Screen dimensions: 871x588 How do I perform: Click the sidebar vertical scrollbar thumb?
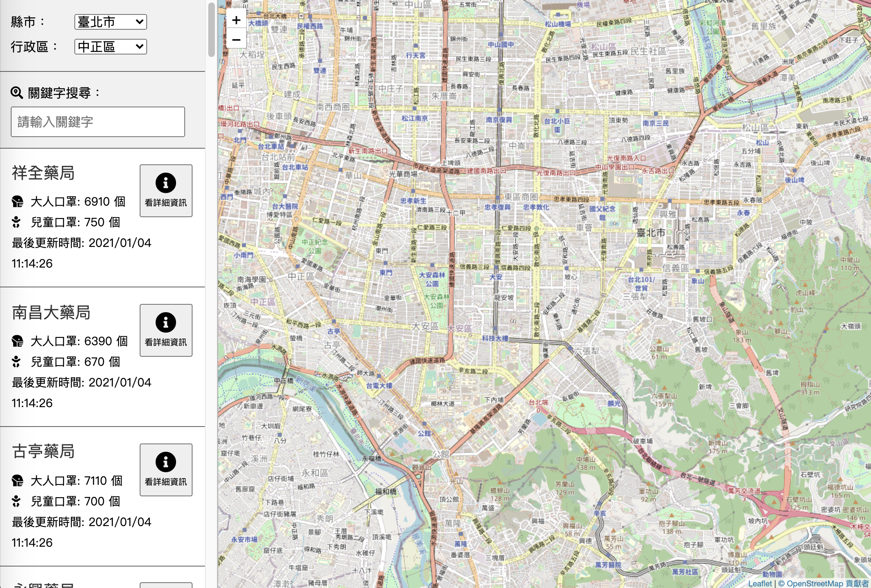click(211, 29)
